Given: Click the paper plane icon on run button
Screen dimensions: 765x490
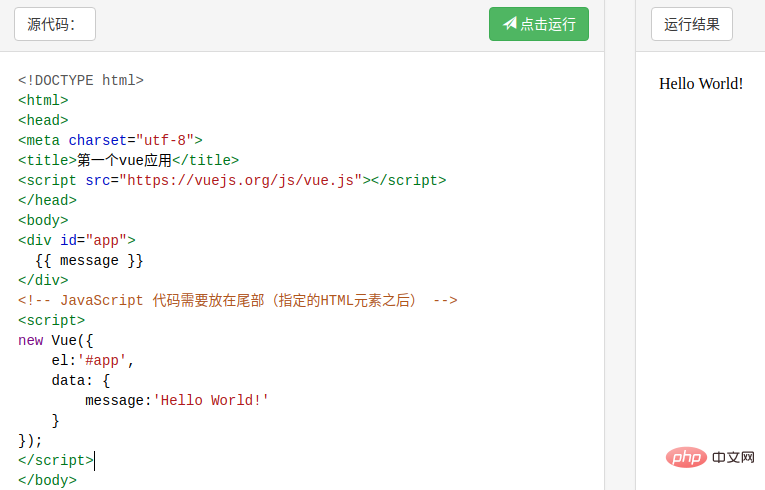Looking at the screenshot, I should [509, 24].
